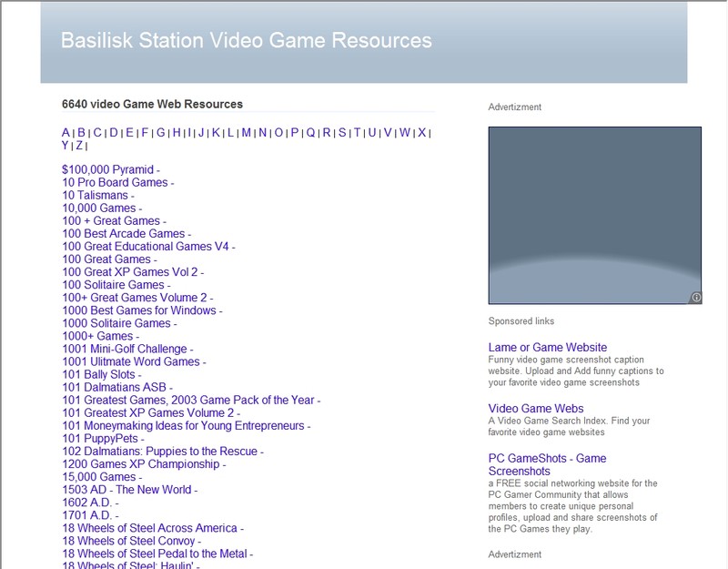
Task: Jump to letter A in alphabet index
Action: [66, 133]
